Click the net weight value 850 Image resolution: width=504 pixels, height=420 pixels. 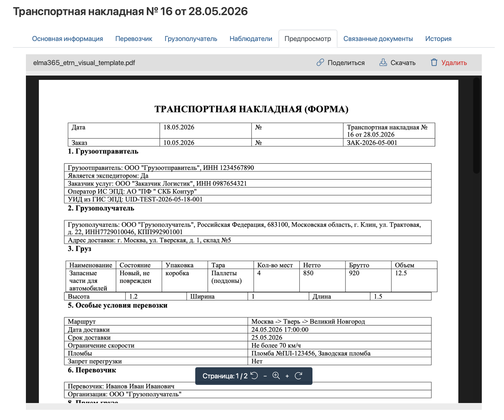[322, 280]
